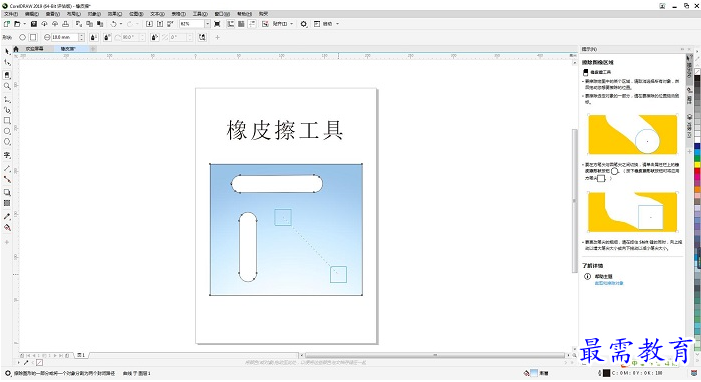Click the Copy icon in toolbar
Screen dimensions: 701x382
(x=89, y=24)
